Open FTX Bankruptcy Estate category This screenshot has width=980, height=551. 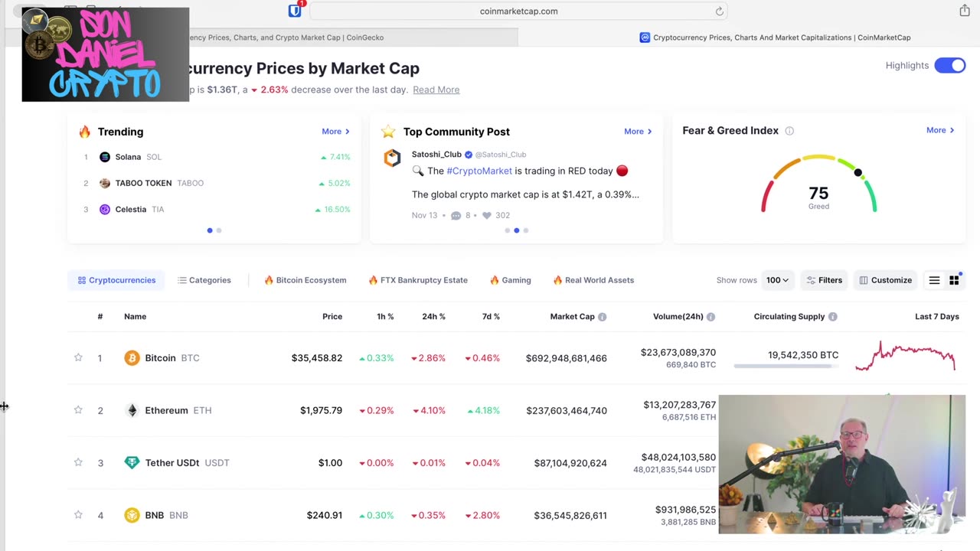[418, 280]
